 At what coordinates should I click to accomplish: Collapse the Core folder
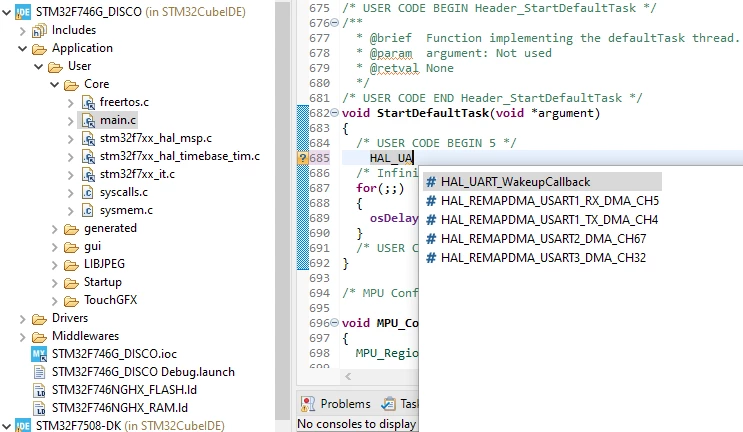(x=54, y=84)
